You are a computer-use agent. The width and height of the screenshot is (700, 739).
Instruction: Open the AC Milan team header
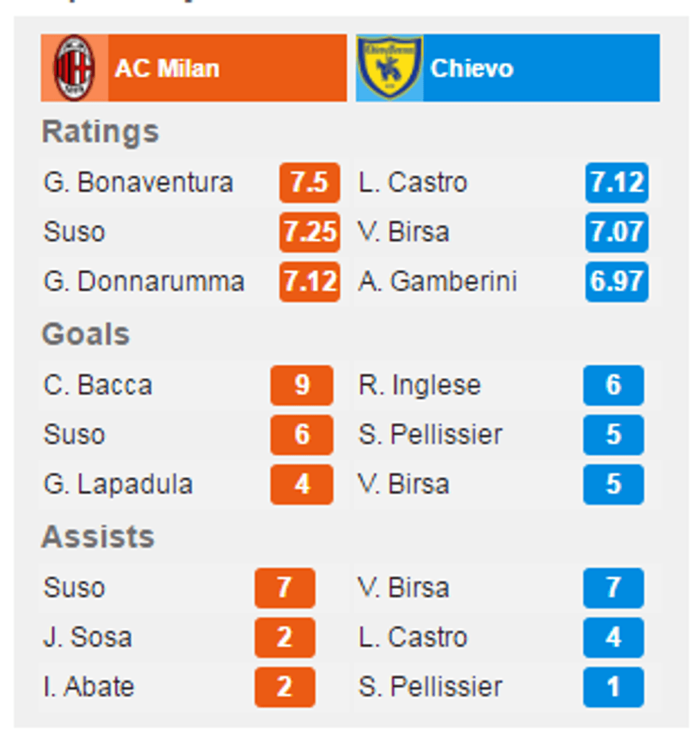point(166,69)
